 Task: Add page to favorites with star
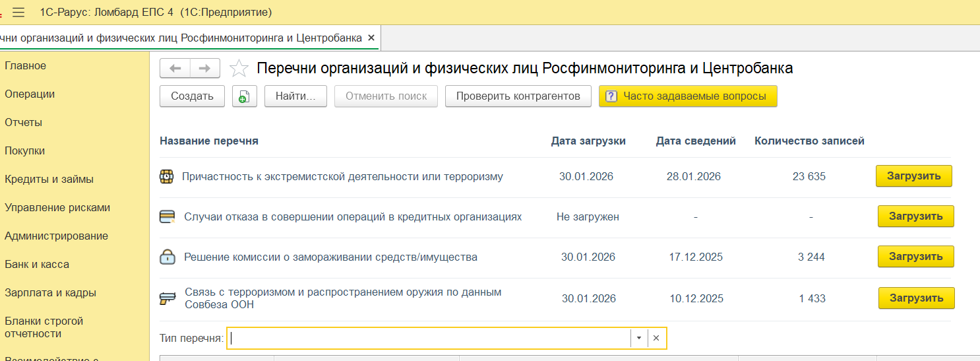(239, 69)
